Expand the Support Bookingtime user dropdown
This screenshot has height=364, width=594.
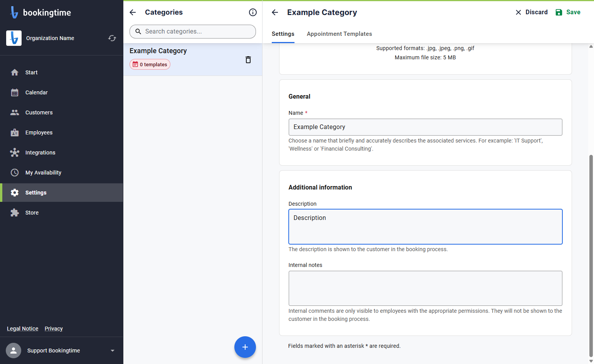[113, 351]
